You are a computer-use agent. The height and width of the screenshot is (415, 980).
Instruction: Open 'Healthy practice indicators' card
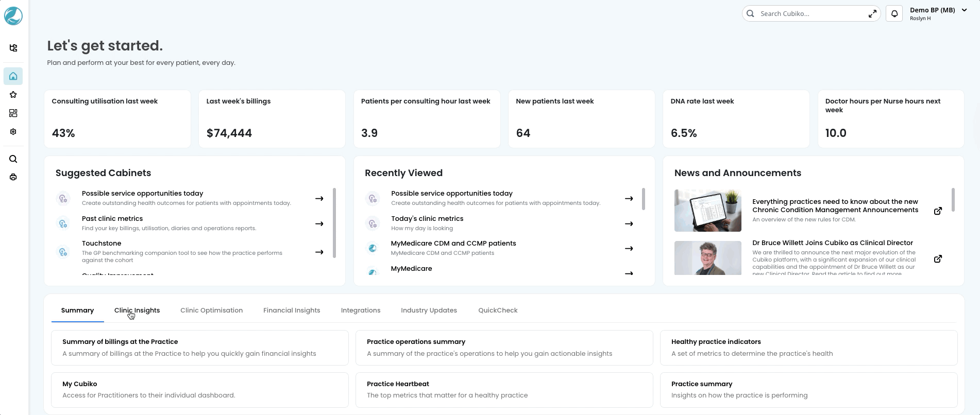coord(809,348)
